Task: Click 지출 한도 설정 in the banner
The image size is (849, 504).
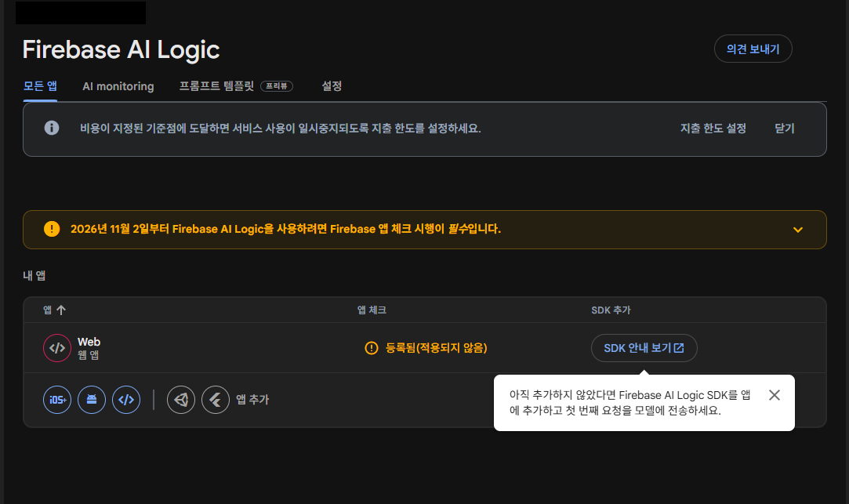Action: point(713,129)
